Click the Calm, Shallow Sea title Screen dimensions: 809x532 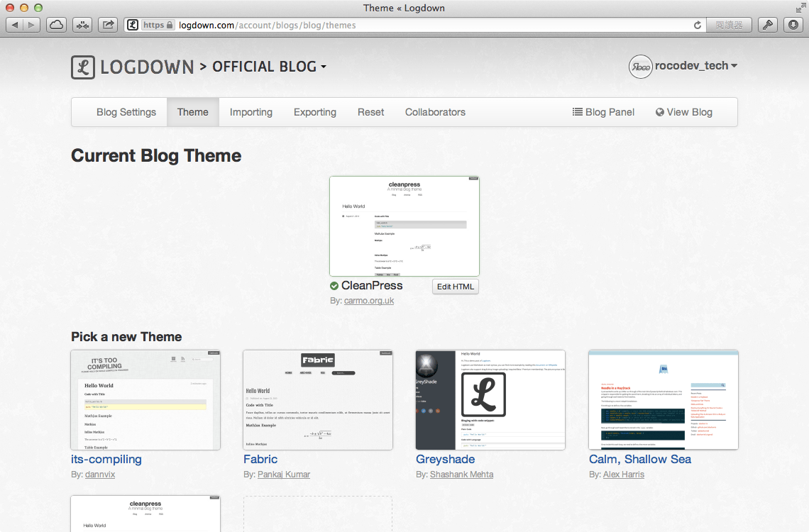click(640, 460)
